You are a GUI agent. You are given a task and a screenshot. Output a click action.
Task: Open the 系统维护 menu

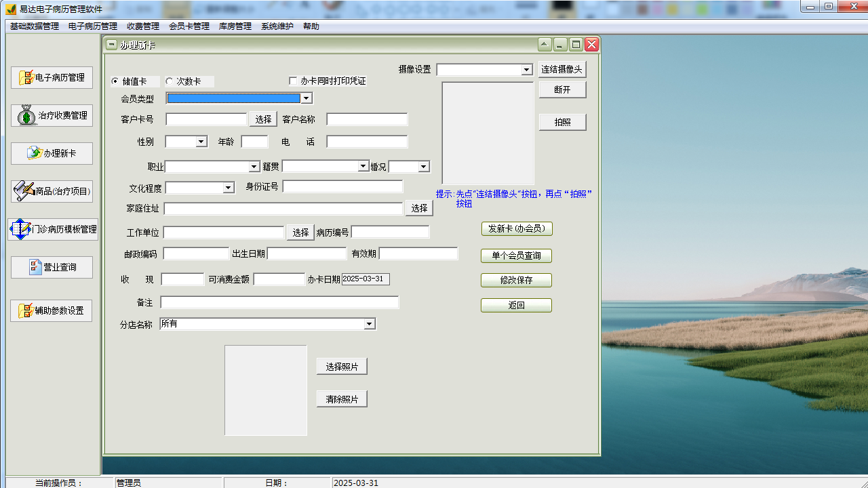[277, 26]
